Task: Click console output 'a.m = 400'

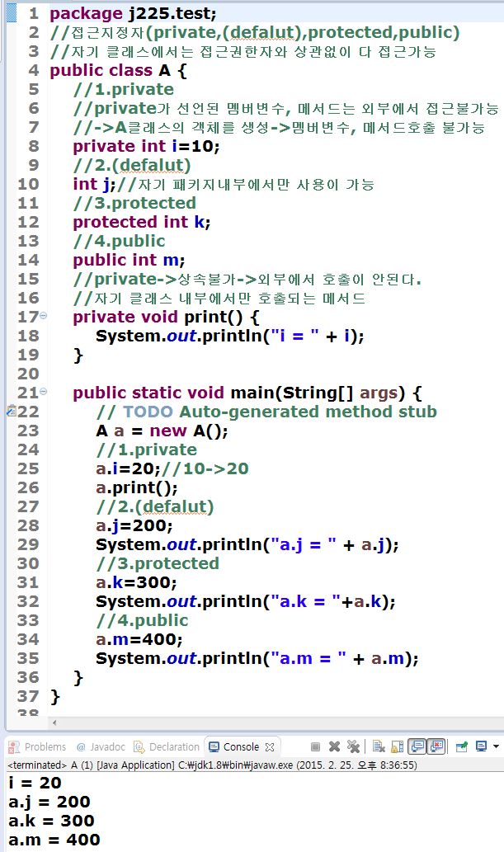Action: point(54,840)
